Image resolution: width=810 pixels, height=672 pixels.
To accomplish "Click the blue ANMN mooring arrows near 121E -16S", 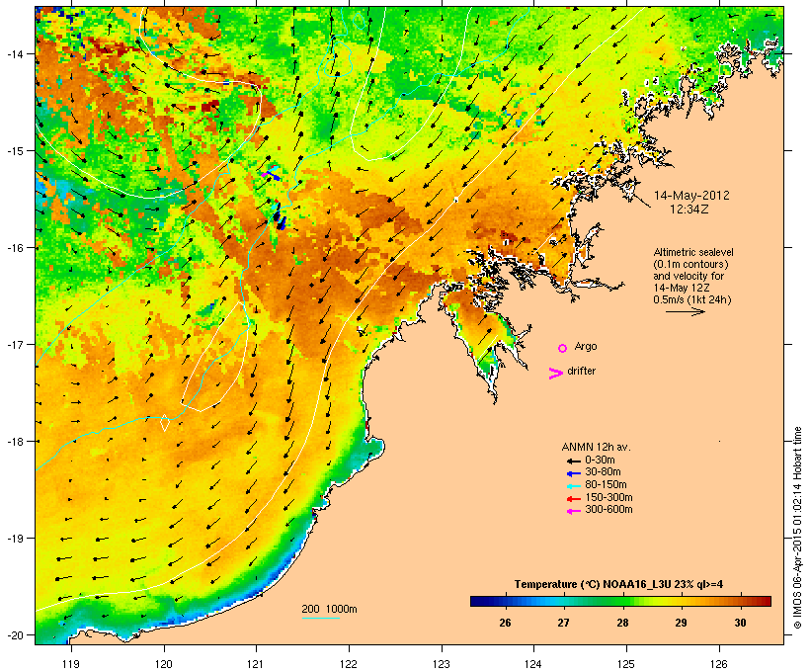I will pyautogui.click(x=280, y=216).
